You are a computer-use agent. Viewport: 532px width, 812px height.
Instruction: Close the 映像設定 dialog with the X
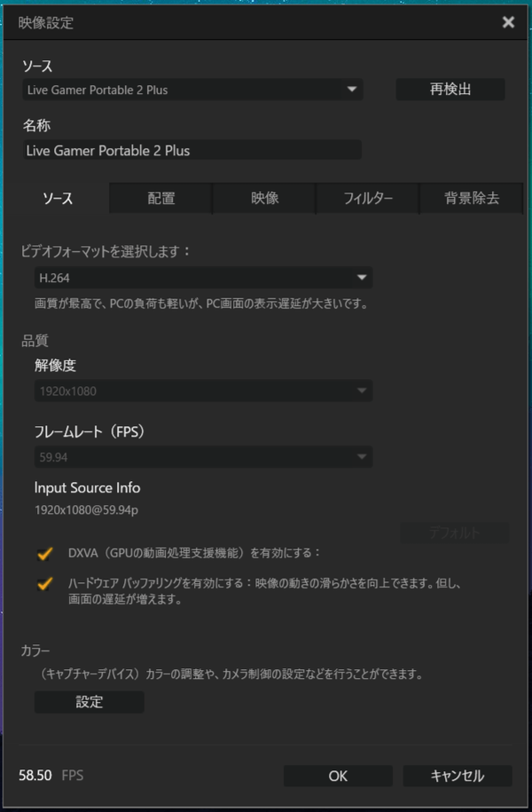tap(508, 22)
